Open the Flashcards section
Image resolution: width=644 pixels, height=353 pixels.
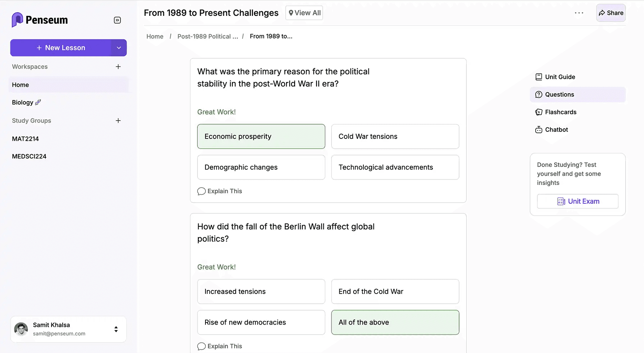[561, 112]
